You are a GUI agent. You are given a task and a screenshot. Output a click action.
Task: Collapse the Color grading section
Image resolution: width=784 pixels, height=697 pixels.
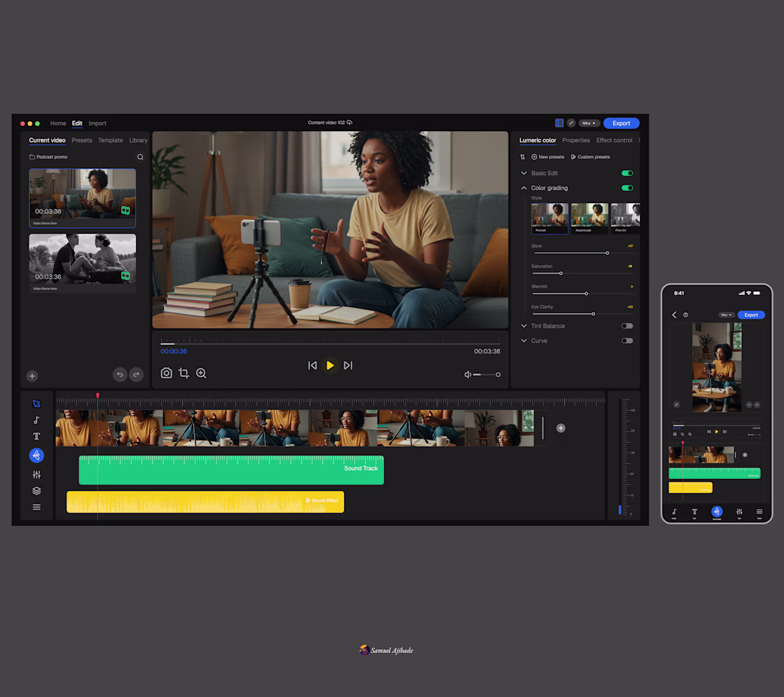[524, 188]
